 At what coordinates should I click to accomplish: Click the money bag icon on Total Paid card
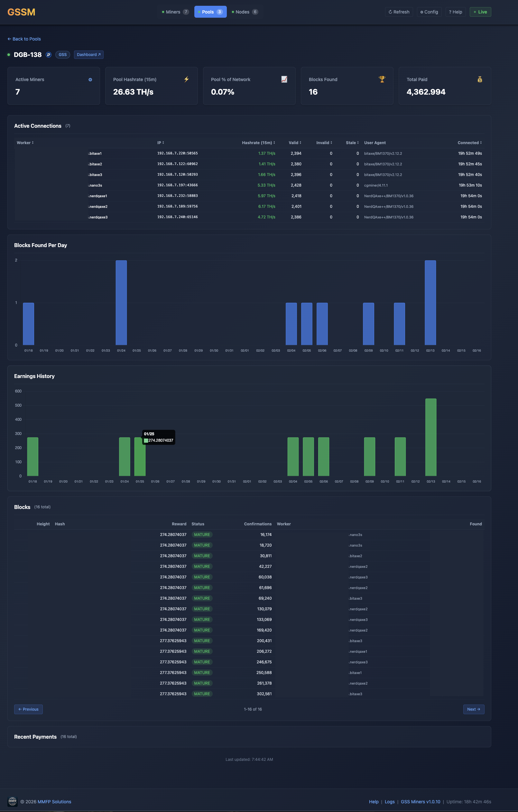click(x=480, y=79)
